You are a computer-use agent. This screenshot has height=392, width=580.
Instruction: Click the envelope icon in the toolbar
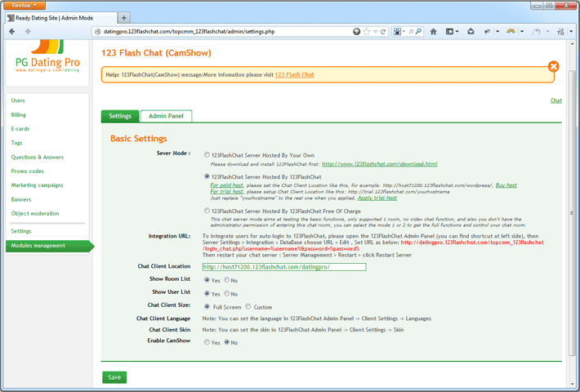[471, 32]
